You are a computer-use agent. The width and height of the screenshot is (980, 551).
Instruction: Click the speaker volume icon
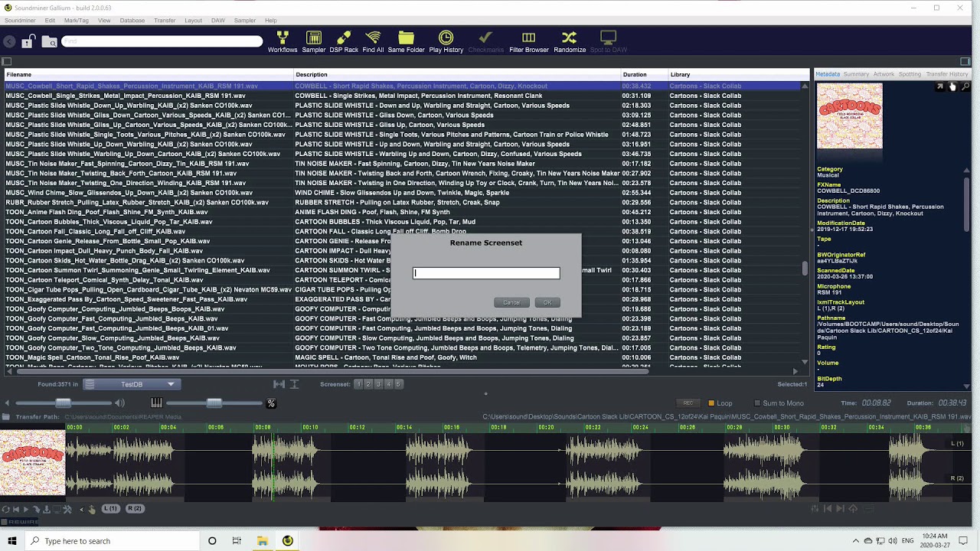click(119, 403)
